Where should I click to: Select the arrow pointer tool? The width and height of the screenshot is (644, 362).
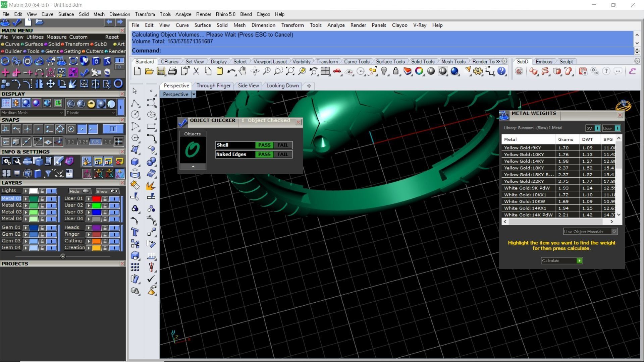[135, 91]
